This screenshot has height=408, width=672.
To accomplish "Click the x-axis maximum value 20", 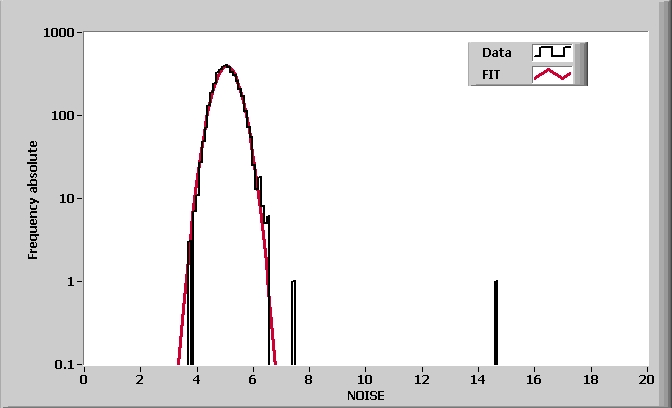I will (647, 380).
